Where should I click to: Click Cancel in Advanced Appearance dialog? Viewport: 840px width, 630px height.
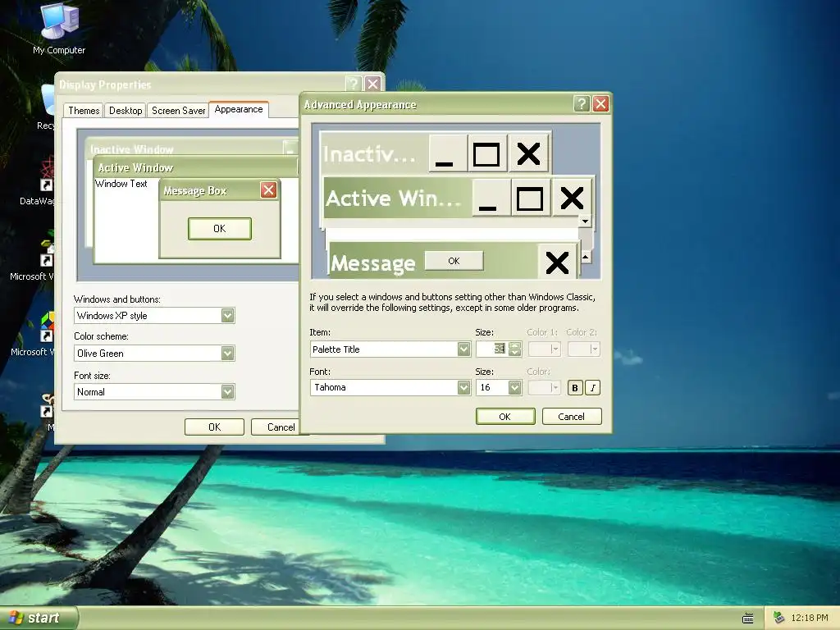coord(572,416)
